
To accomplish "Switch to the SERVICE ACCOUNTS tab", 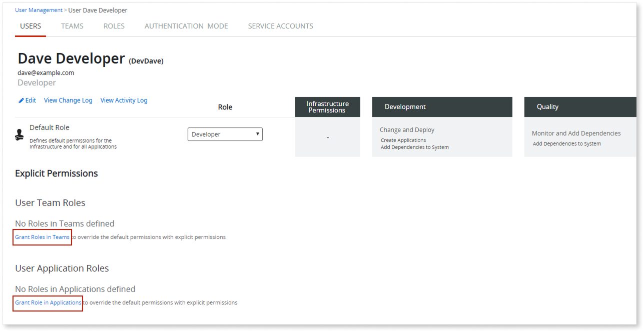I will pyautogui.click(x=280, y=25).
